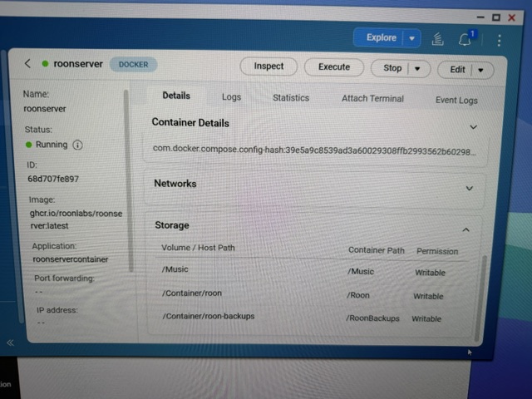Click the ghcr.io/roonlabs image name

(x=76, y=219)
